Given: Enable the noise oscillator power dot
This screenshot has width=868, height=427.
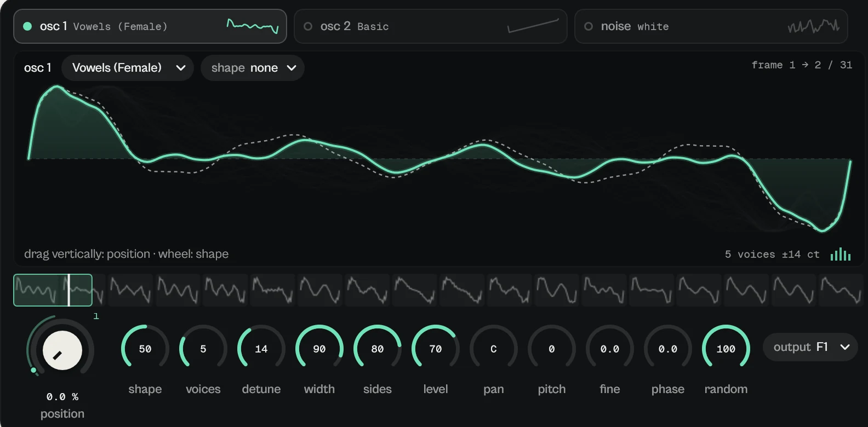Looking at the screenshot, I should (589, 26).
